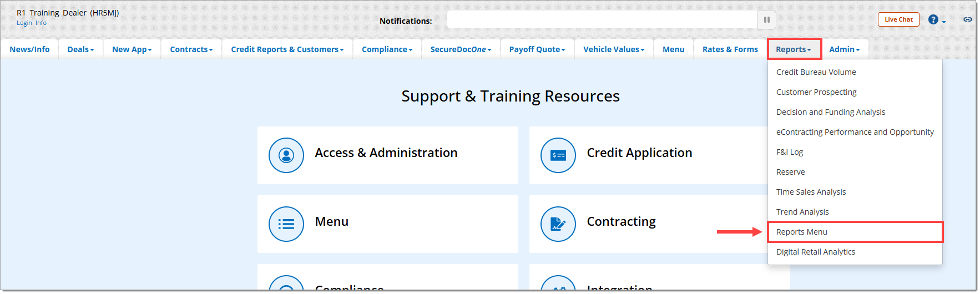Open the New App dropdown

pos(132,49)
